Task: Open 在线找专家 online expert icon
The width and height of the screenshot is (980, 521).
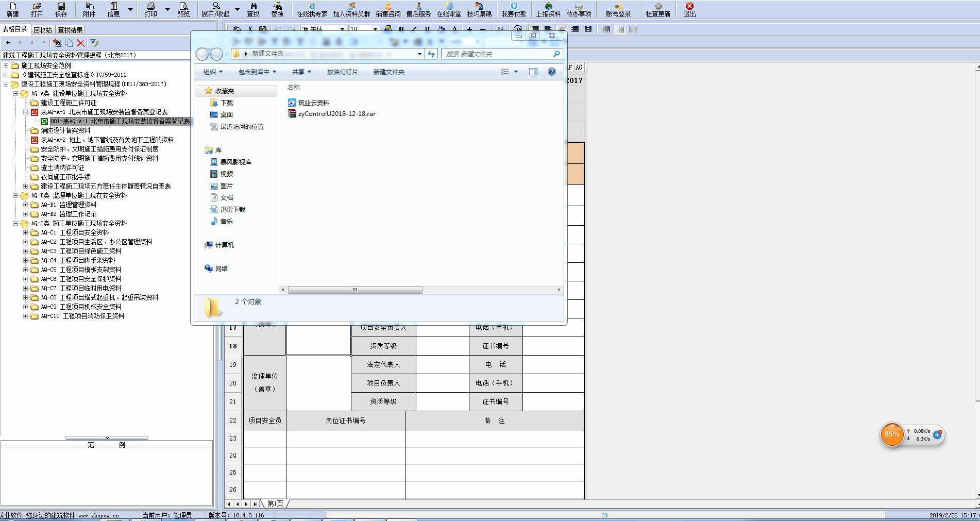Action: (x=312, y=9)
